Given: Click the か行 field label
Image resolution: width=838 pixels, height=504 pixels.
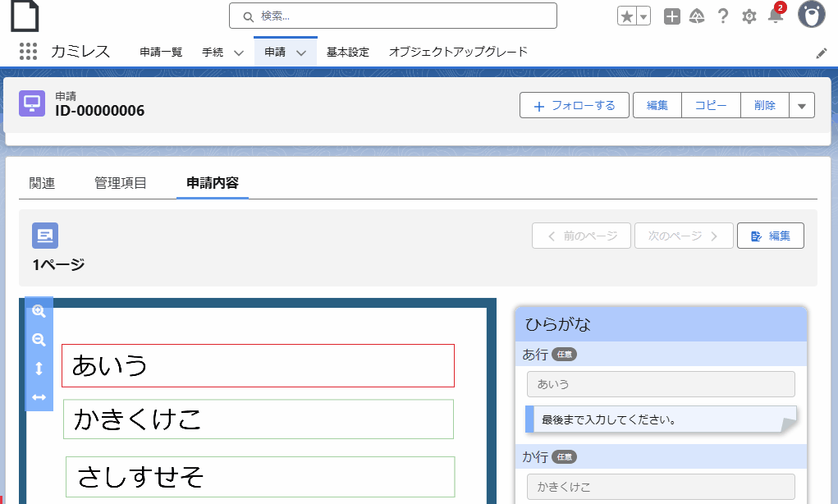Looking at the screenshot, I should click(535, 457).
